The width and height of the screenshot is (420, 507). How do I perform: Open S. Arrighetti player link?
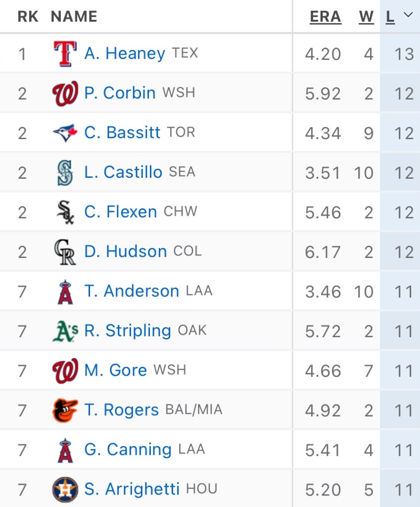pyautogui.click(x=132, y=489)
